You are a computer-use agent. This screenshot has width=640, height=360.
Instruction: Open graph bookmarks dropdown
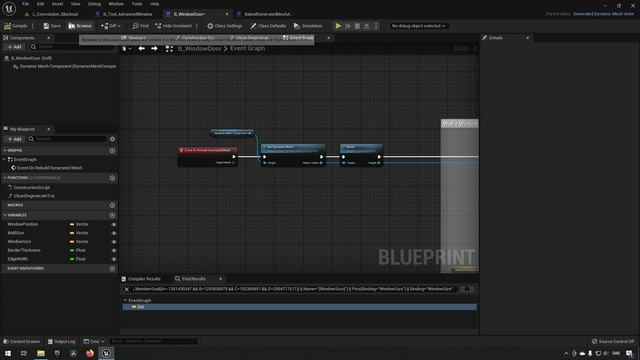pyautogui.click(x=127, y=49)
